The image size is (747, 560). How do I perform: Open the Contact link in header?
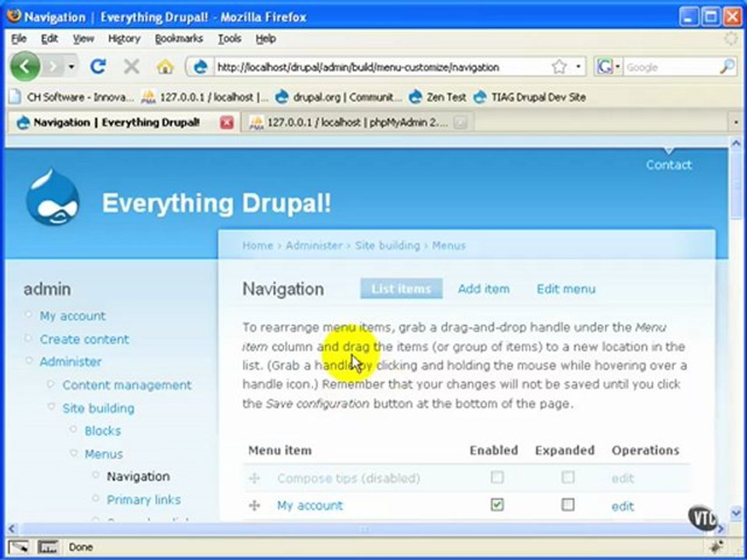pos(669,165)
